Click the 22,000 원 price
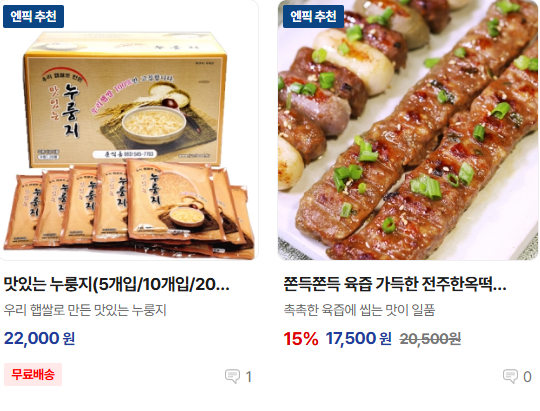This screenshot has height=411, width=540. (39, 338)
